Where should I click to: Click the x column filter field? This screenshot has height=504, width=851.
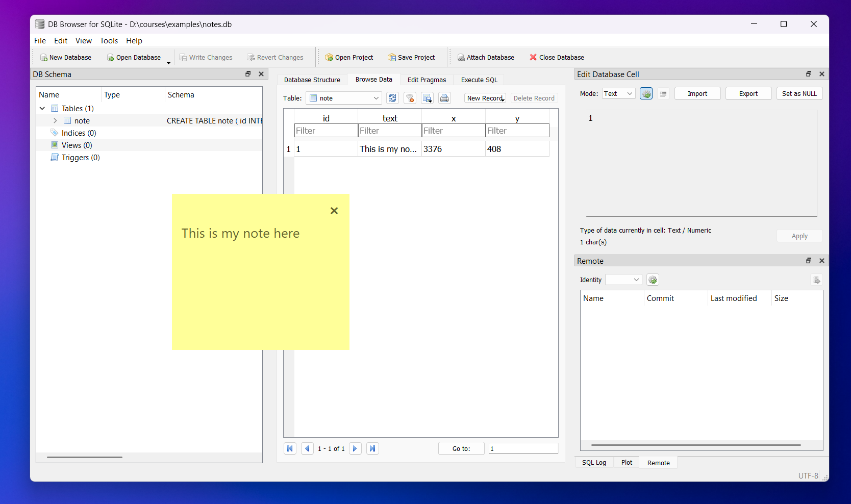[x=454, y=131]
